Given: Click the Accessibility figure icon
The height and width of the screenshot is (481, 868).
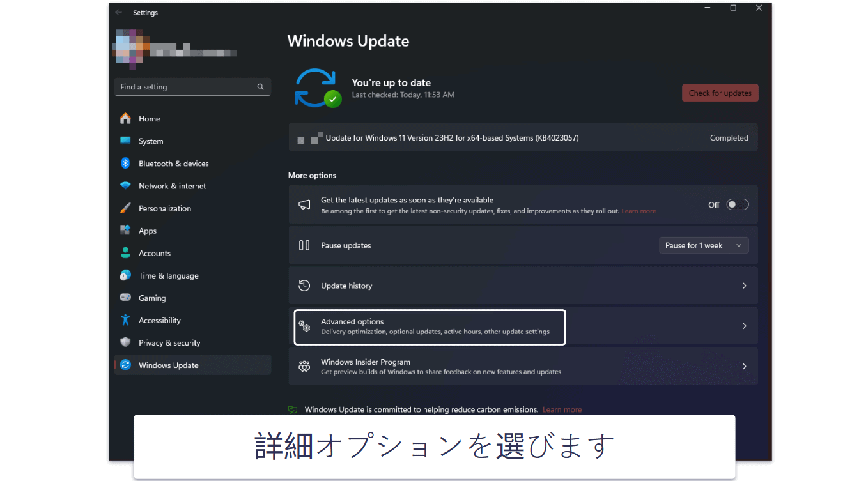Looking at the screenshot, I should [125, 320].
